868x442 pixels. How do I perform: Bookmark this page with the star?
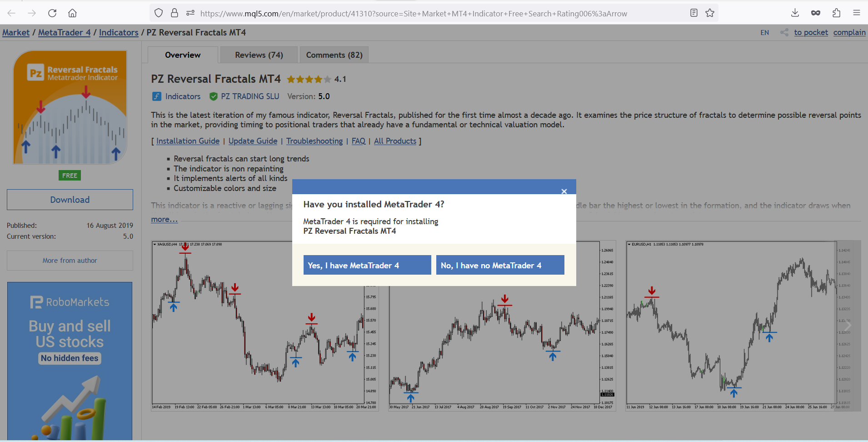pyautogui.click(x=710, y=13)
